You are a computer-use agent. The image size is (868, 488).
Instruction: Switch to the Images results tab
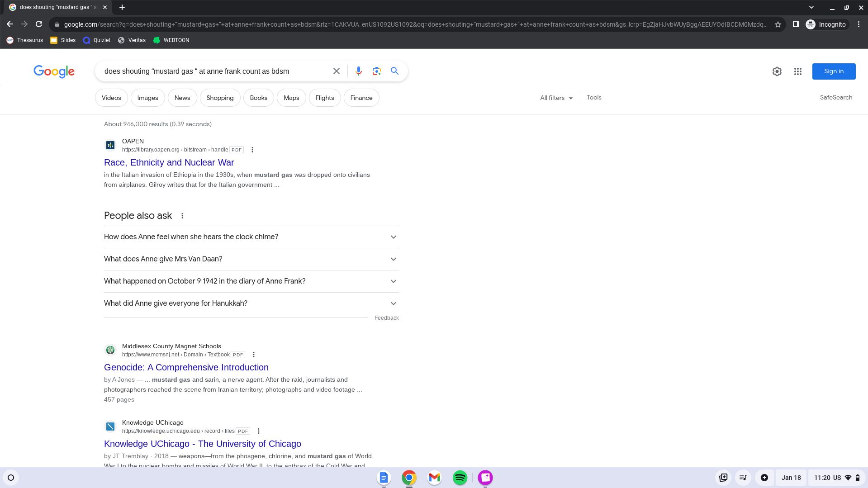(147, 98)
